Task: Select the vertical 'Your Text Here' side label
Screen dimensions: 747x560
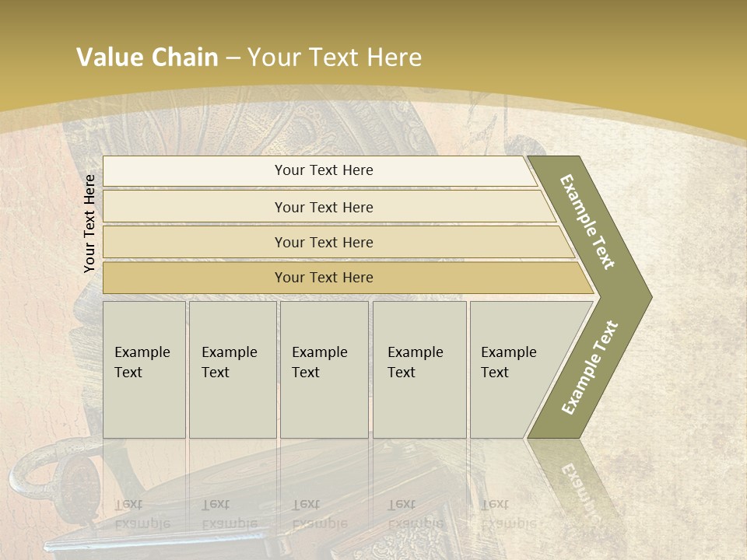Action: tap(89, 223)
